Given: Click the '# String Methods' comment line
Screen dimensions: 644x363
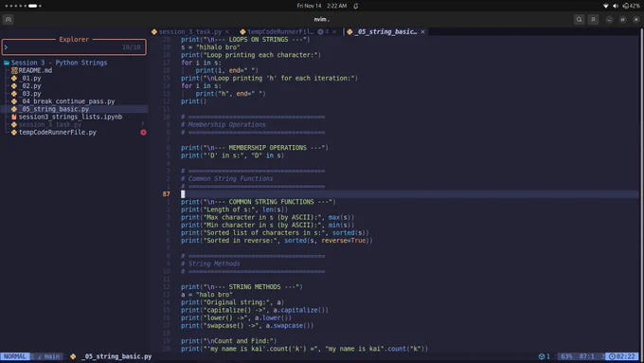Looking at the screenshot, I should tap(210, 263).
